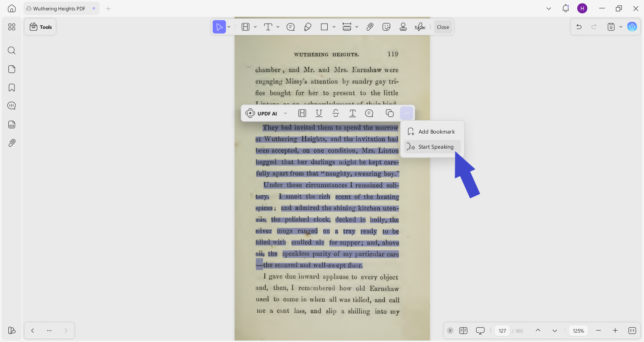The height and width of the screenshot is (342, 644).
Task: Open the form fields panel icon
Action: pyautogui.click(x=12, y=125)
